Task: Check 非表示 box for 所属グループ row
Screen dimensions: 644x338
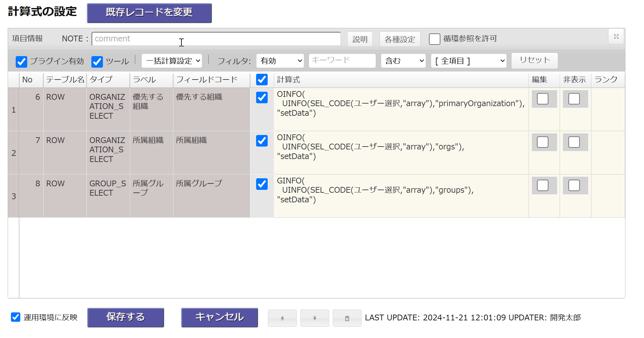Action: point(574,185)
